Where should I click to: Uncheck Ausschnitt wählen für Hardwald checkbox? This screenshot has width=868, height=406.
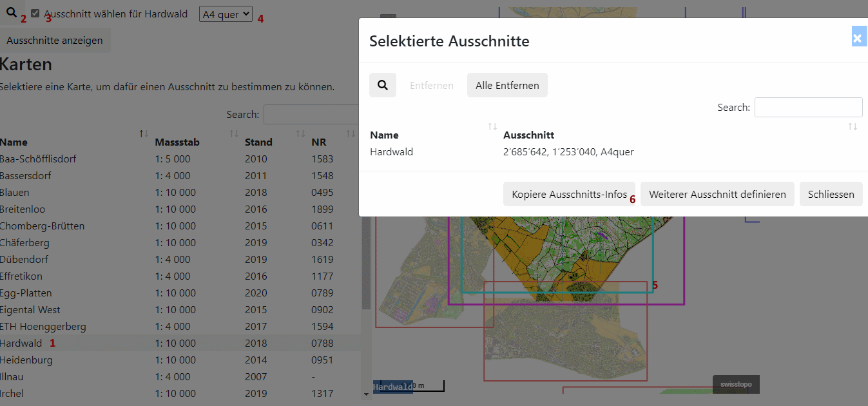coord(35,14)
